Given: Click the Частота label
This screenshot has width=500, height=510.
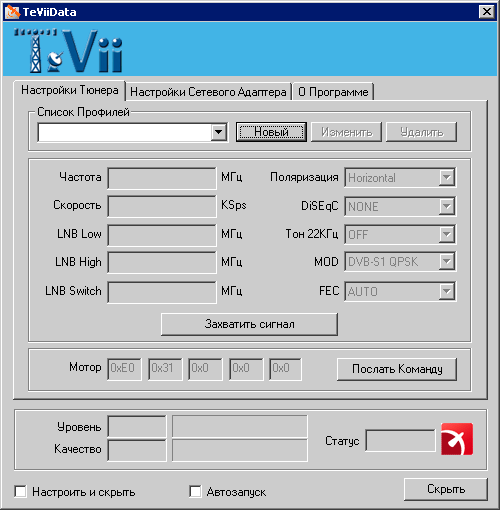Looking at the screenshot, I should coord(80,177).
